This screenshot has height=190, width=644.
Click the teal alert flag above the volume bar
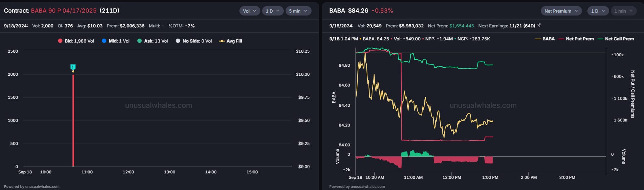click(x=73, y=67)
